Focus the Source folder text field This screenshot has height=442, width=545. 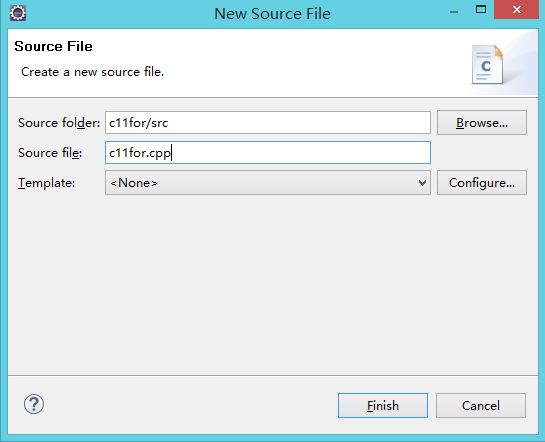pos(268,123)
